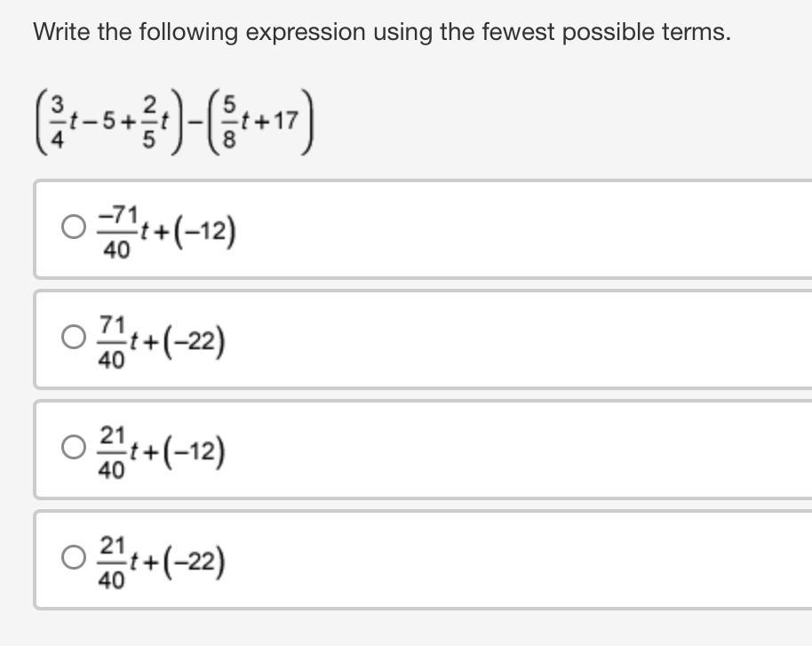The height and width of the screenshot is (646, 812).
Task: Click empty space in the last answer option card
Action: 518,560
